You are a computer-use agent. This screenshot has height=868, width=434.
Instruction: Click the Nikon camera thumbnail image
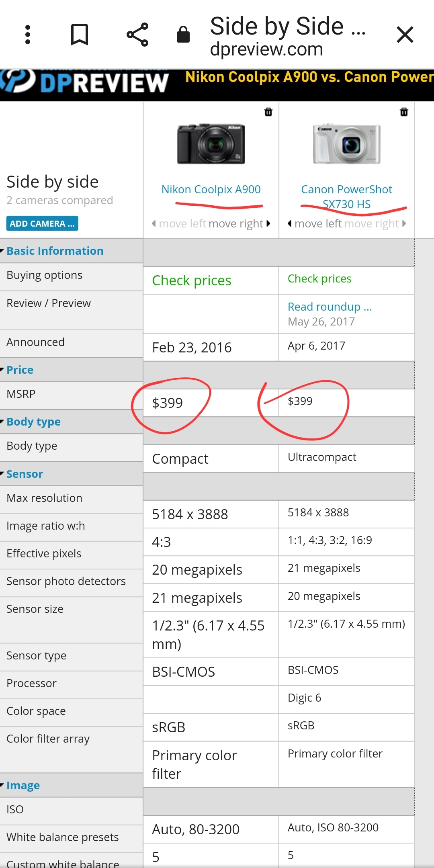[211, 144]
